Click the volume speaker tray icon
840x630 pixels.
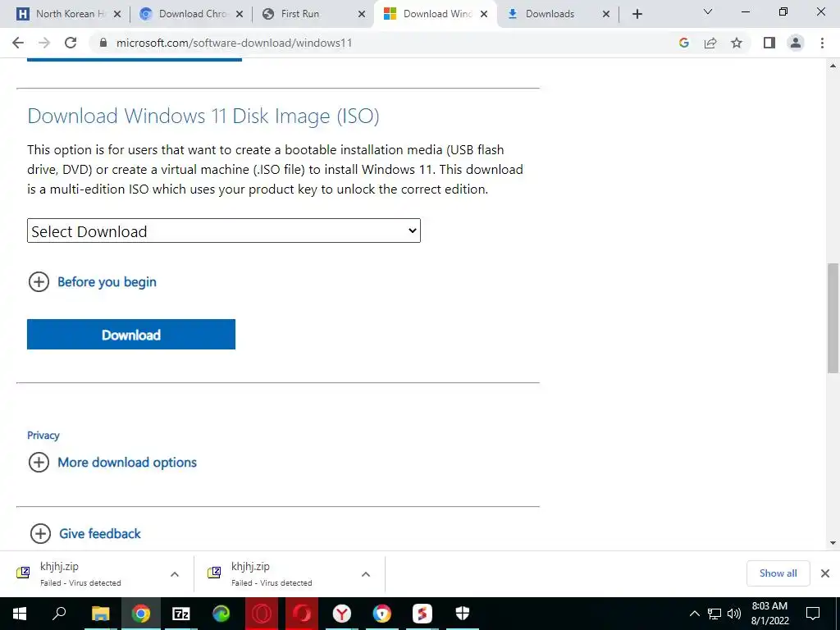click(x=734, y=614)
